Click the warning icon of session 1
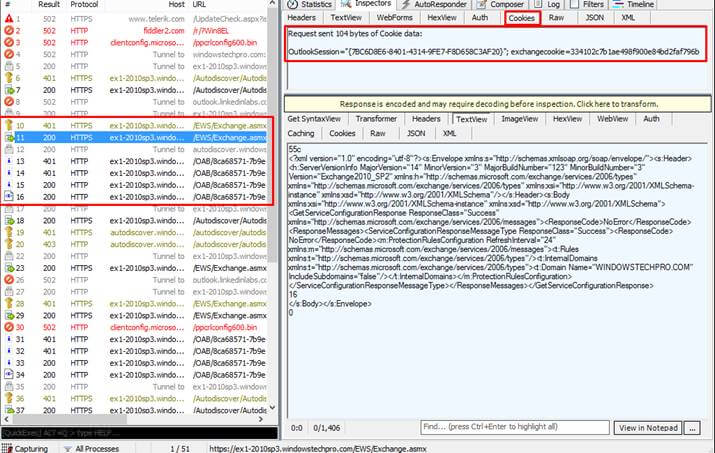Image resolution: width=715 pixels, height=453 pixels. tap(9, 19)
